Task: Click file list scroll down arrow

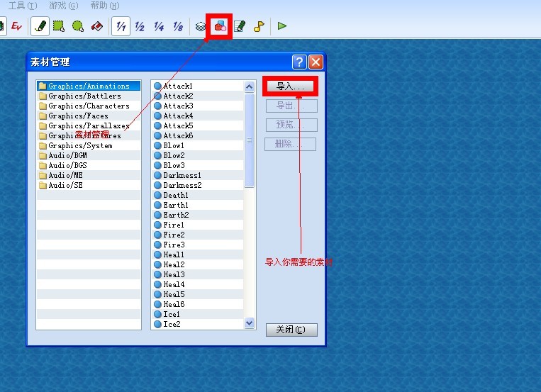Action: click(x=249, y=323)
